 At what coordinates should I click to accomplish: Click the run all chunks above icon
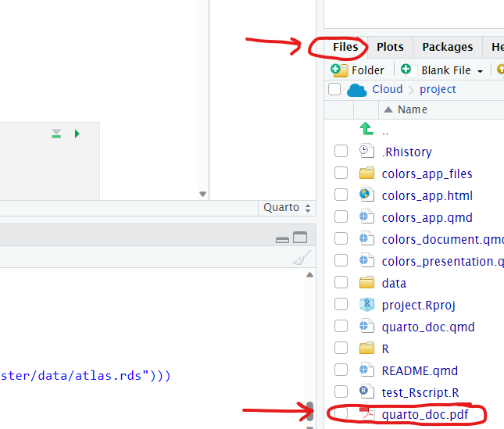(56, 134)
